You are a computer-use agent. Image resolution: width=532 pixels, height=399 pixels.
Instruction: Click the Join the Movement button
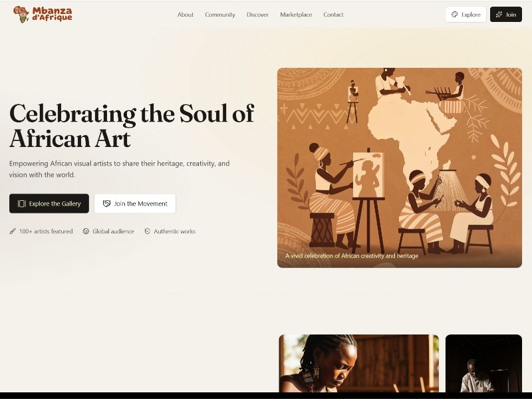coord(135,203)
